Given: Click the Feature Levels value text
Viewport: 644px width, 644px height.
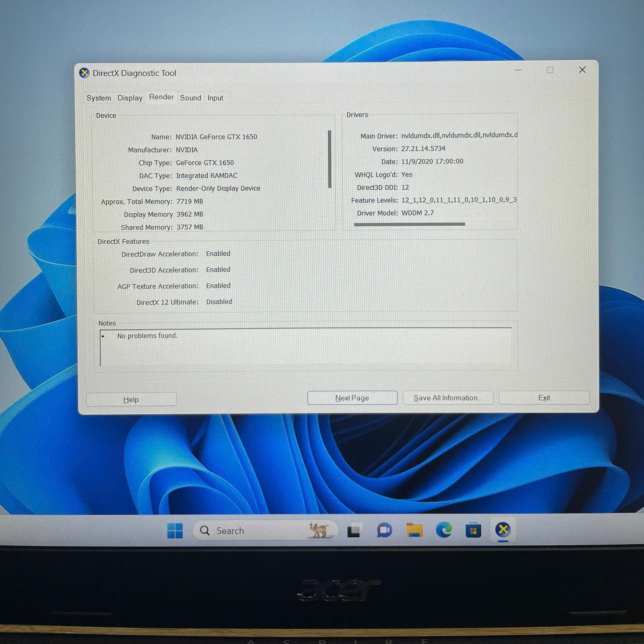Looking at the screenshot, I should coord(459,200).
